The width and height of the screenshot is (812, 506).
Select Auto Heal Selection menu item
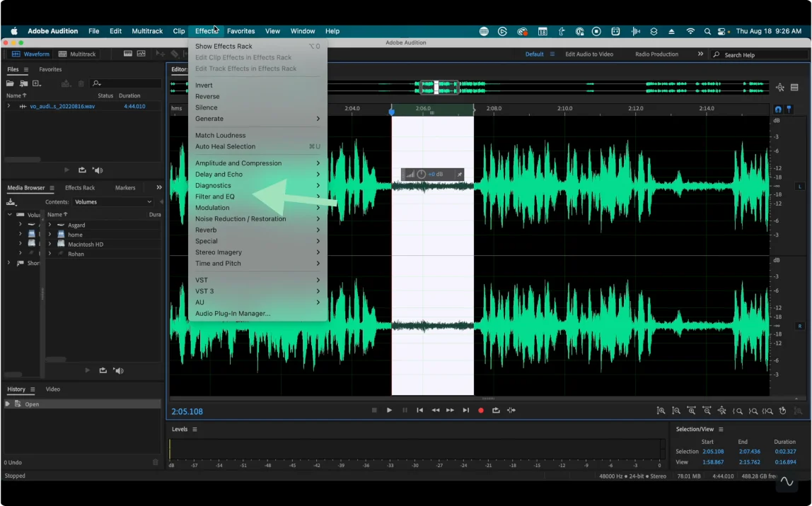[257, 146]
